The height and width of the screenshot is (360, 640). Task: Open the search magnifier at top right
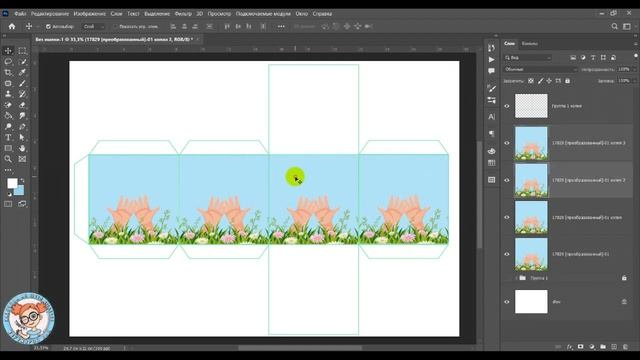614,26
